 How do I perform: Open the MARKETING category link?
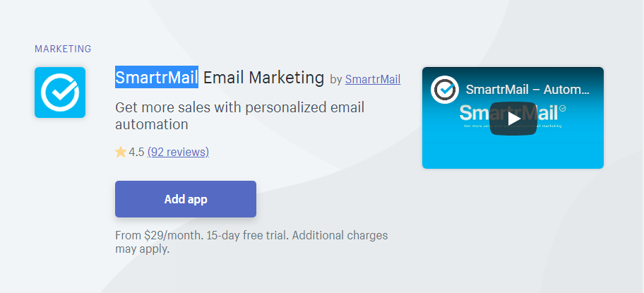[x=63, y=49]
